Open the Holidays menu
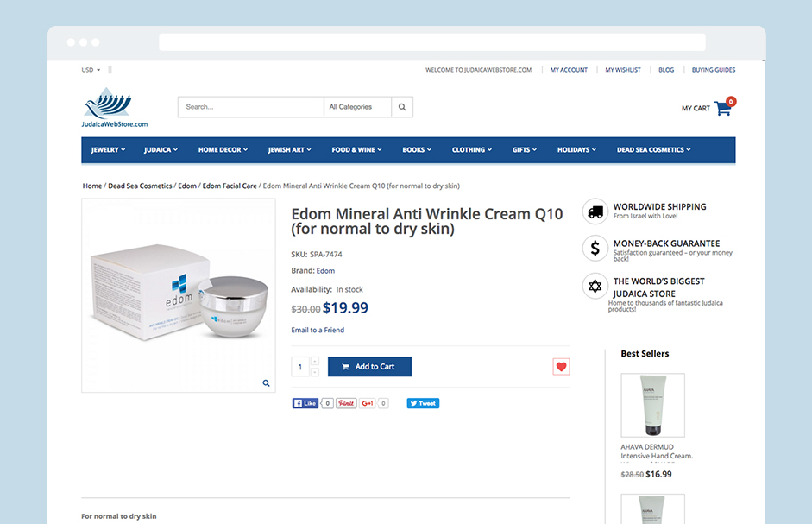 [x=576, y=150]
